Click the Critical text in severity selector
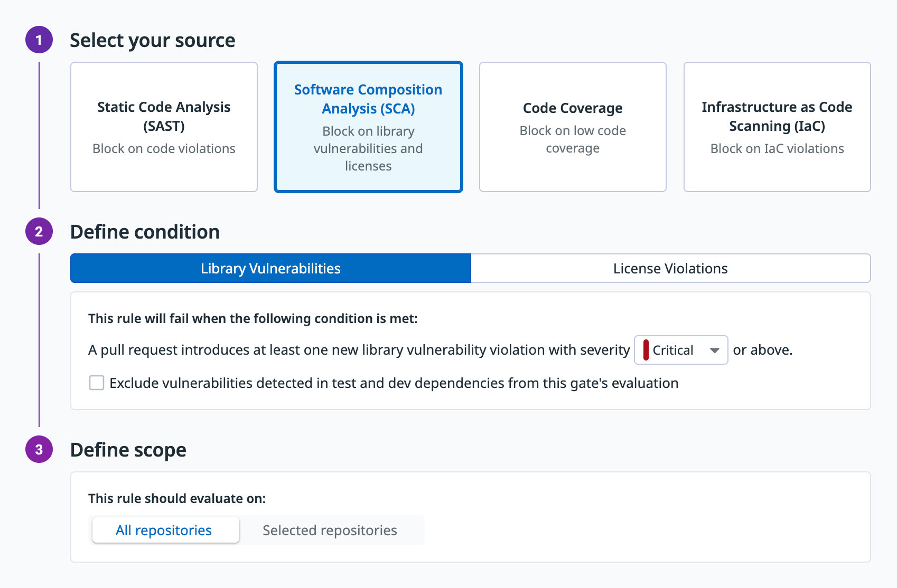This screenshot has width=897, height=588. click(x=672, y=350)
